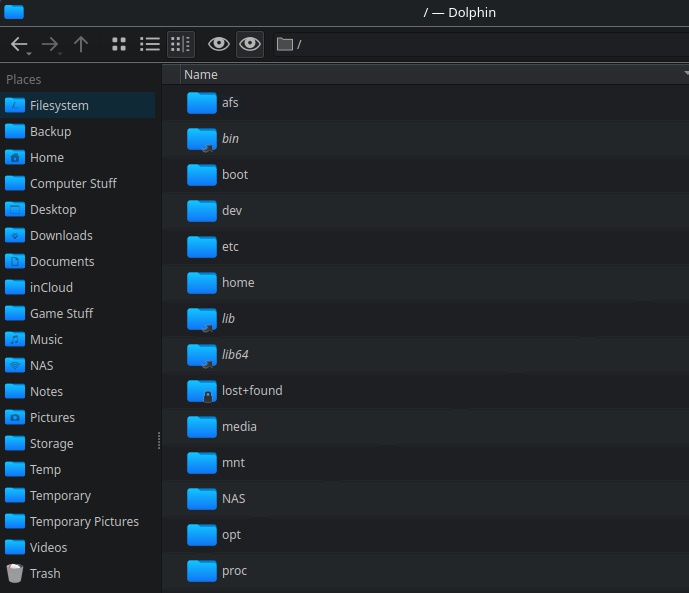Go up to parent folder arrow
689x593 pixels.
point(81,44)
